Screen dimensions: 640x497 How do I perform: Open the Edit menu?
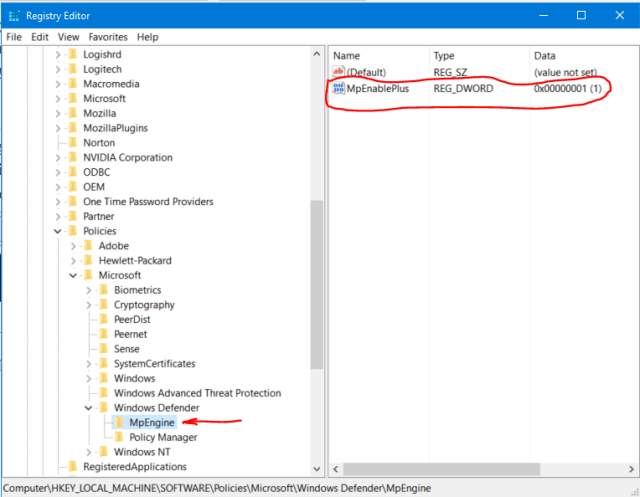pyautogui.click(x=40, y=37)
